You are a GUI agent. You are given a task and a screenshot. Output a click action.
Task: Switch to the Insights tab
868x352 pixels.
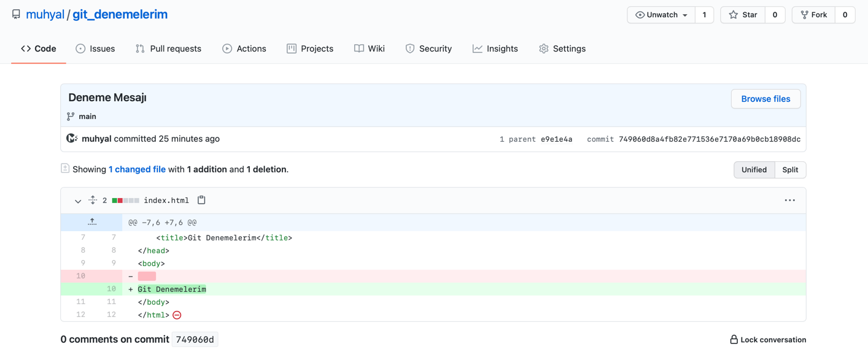(x=495, y=48)
